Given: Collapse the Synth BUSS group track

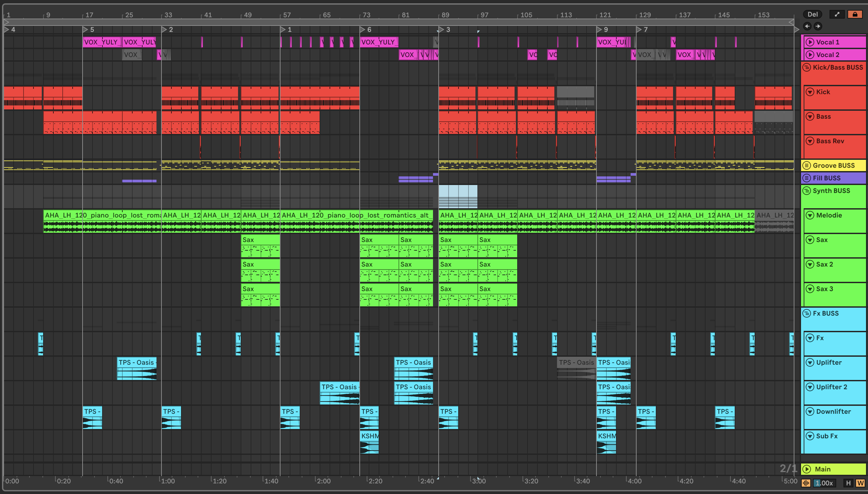Looking at the screenshot, I should (x=807, y=191).
